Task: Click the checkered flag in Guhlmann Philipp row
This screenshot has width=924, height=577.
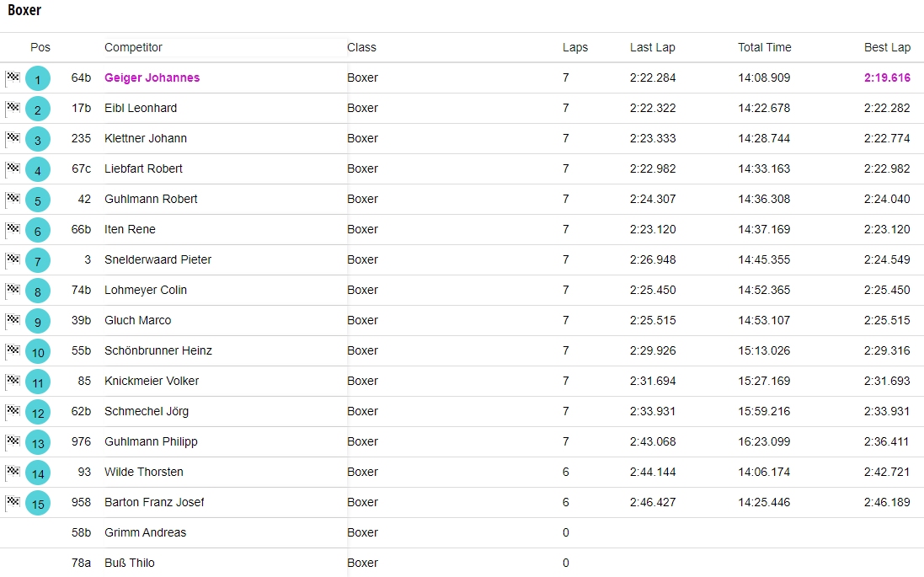Action: 13,441
